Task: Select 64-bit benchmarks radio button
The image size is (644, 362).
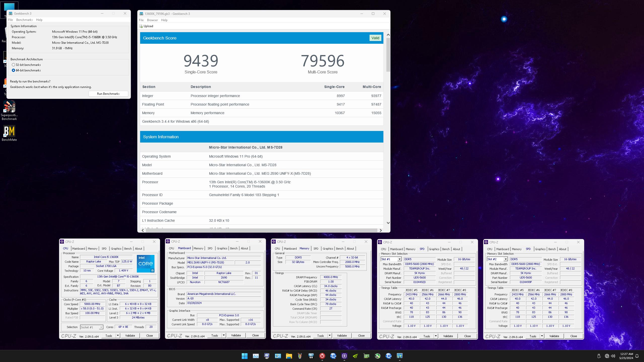Action: click(x=13, y=70)
